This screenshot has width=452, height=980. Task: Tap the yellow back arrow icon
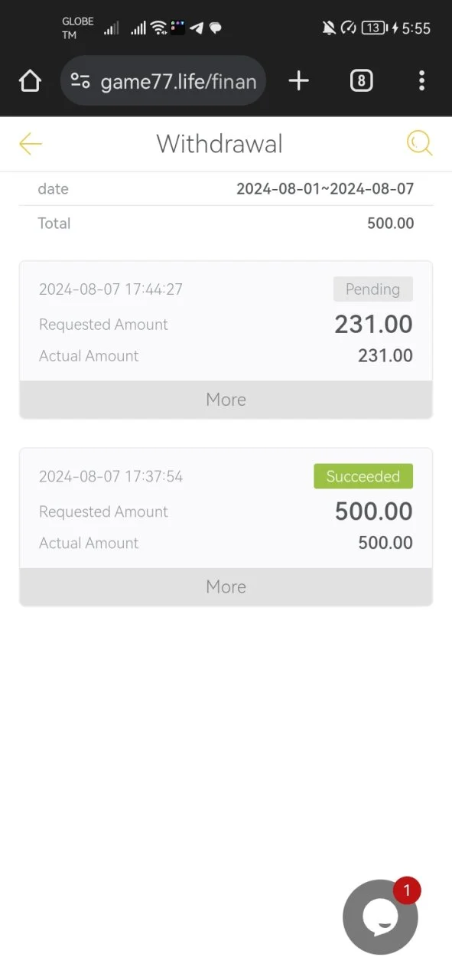31,143
